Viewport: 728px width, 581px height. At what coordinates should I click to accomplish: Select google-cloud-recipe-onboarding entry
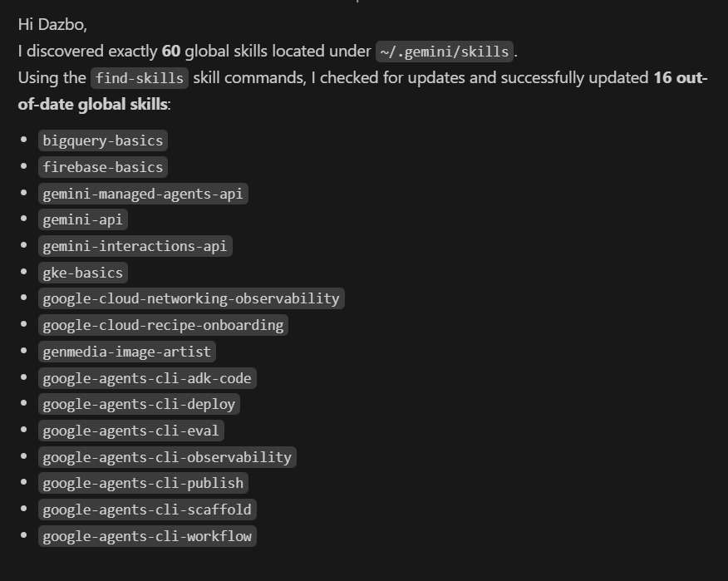tap(163, 325)
